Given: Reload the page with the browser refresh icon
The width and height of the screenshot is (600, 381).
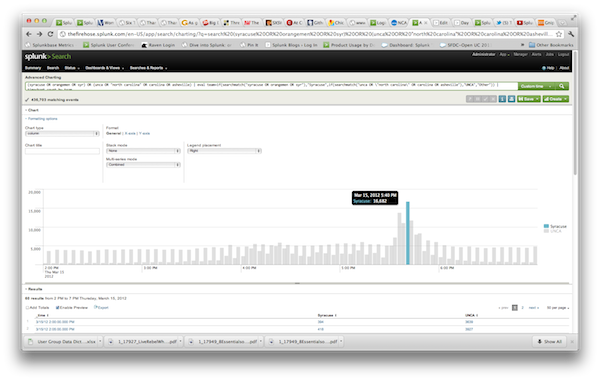Looking at the screenshot, I should tap(50, 34).
